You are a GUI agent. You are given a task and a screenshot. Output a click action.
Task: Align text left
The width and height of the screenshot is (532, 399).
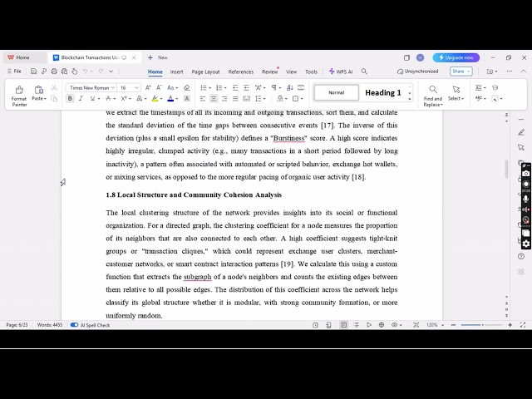click(203, 99)
